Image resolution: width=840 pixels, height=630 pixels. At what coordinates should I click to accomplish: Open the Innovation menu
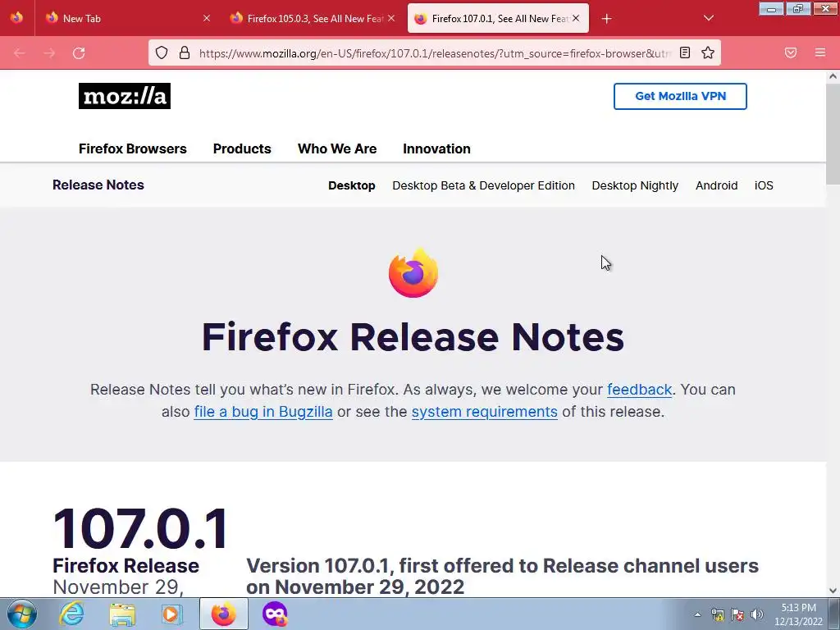436,148
